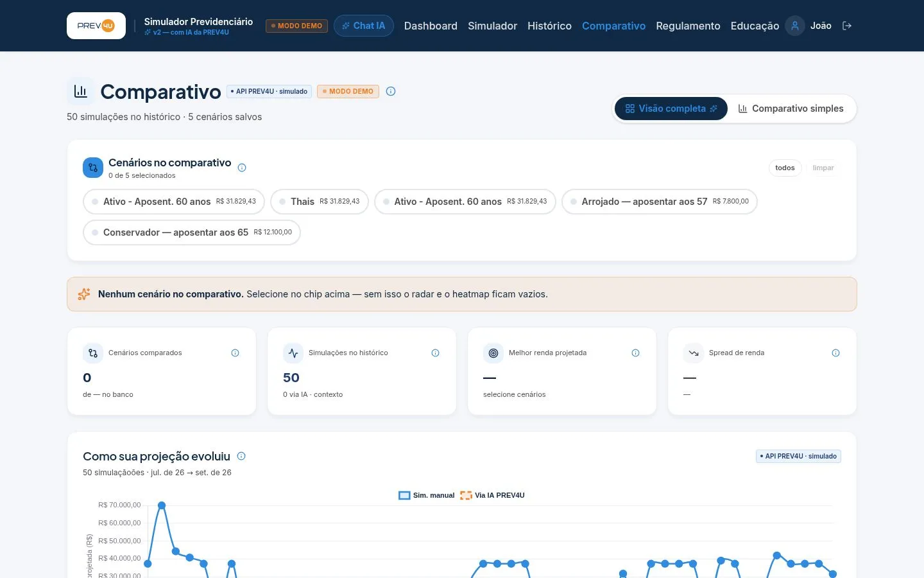Click info icon beside Comparativo title
Viewport: 924px width, 578px height.
(x=391, y=91)
